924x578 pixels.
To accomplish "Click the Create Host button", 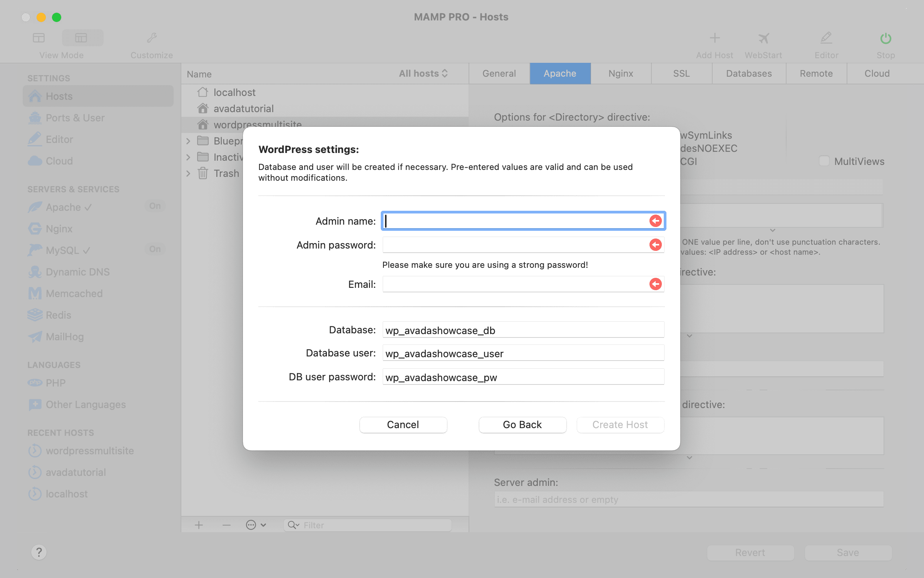I will click(x=620, y=425).
